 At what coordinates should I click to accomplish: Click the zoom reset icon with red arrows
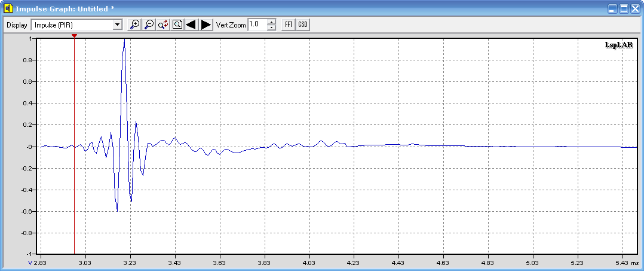[163, 25]
